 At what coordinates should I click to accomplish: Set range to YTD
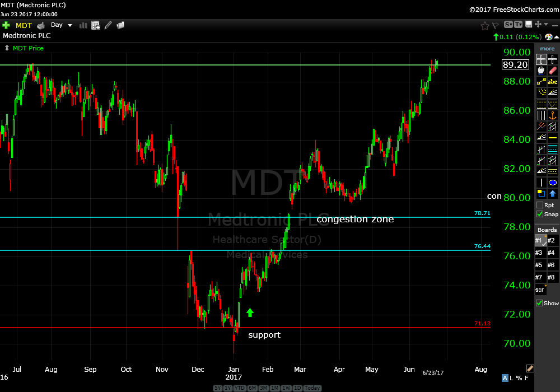point(240,388)
